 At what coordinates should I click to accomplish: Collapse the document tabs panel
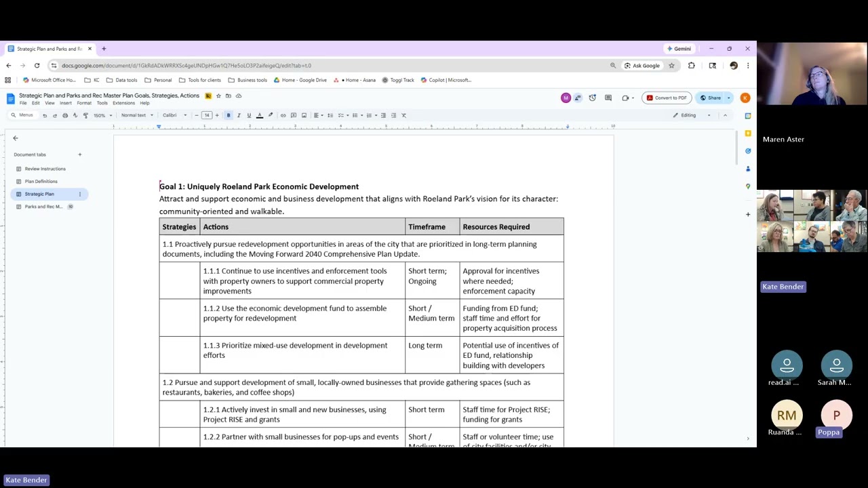tap(16, 138)
